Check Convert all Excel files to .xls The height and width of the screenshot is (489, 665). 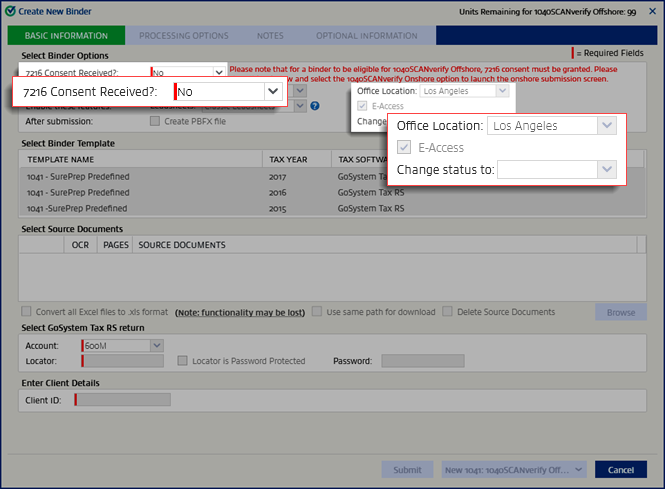coord(26,312)
